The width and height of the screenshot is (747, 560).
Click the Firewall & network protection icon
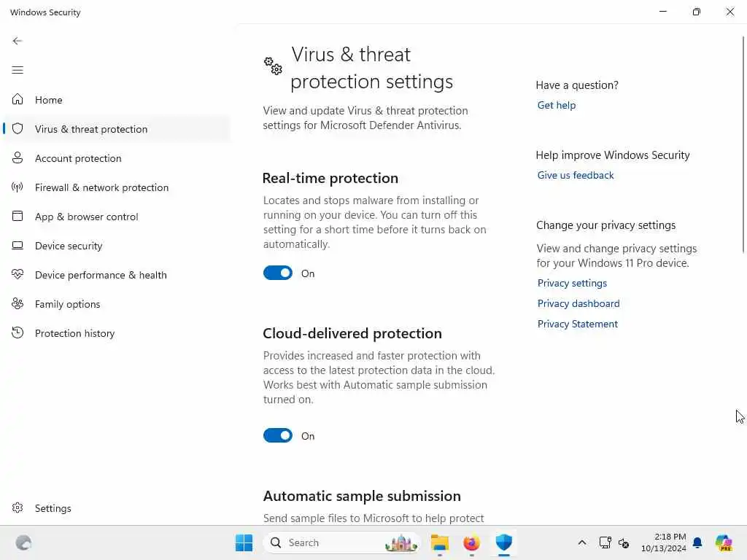point(18,187)
